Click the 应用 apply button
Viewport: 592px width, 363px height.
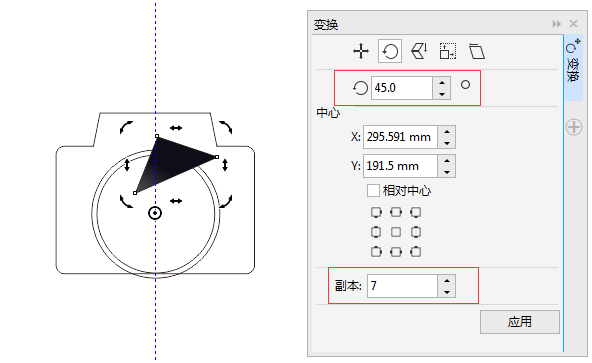pos(520,322)
